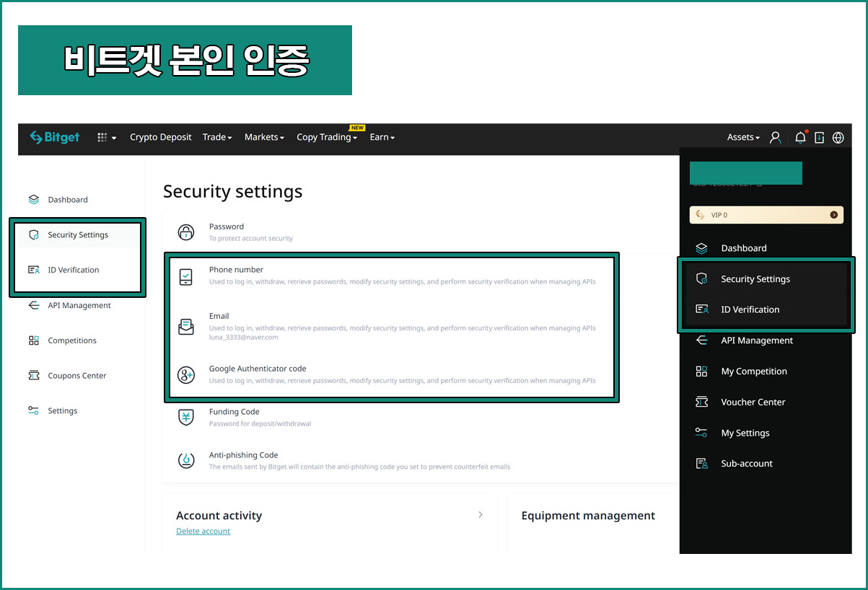Image resolution: width=868 pixels, height=590 pixels.
Task: Choose My Settings in the profile dropdown panel
Action: coord(745,433)
